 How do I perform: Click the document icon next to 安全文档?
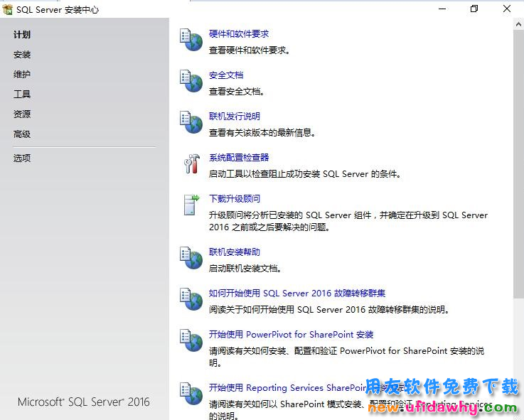tap(191, 82)
